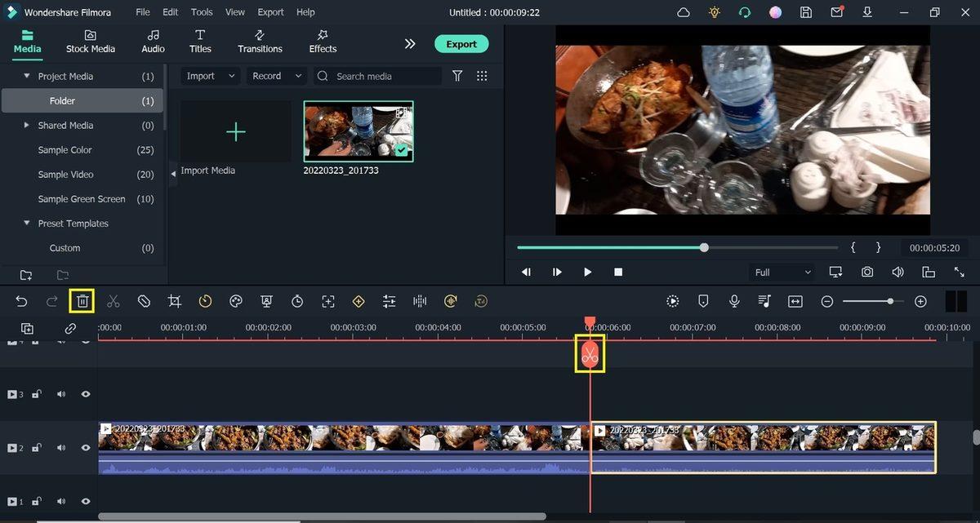Click the Crop tool on the timeline toolbar

click(174, 301)
